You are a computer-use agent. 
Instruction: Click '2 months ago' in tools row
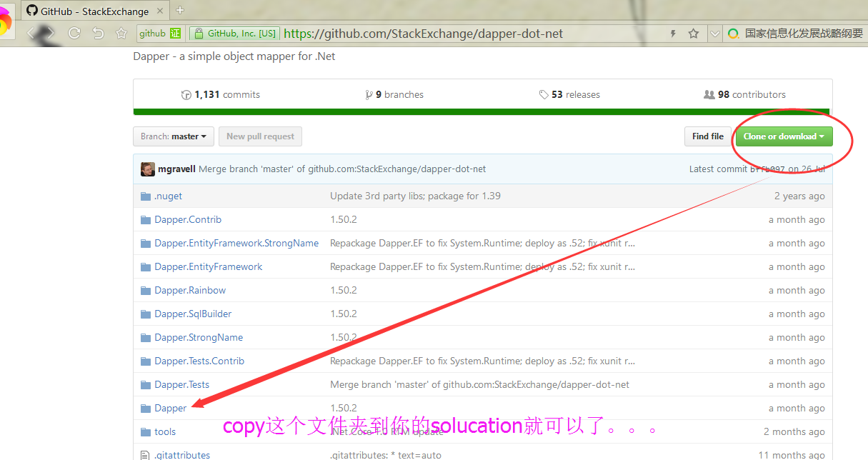[794, 431]
